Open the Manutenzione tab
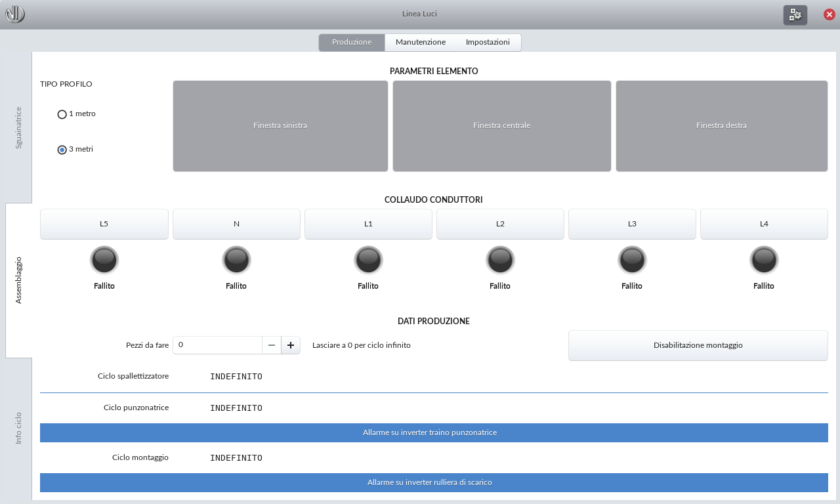The width and height of the screenshot is (840, 504). click(x=421, y=42)
